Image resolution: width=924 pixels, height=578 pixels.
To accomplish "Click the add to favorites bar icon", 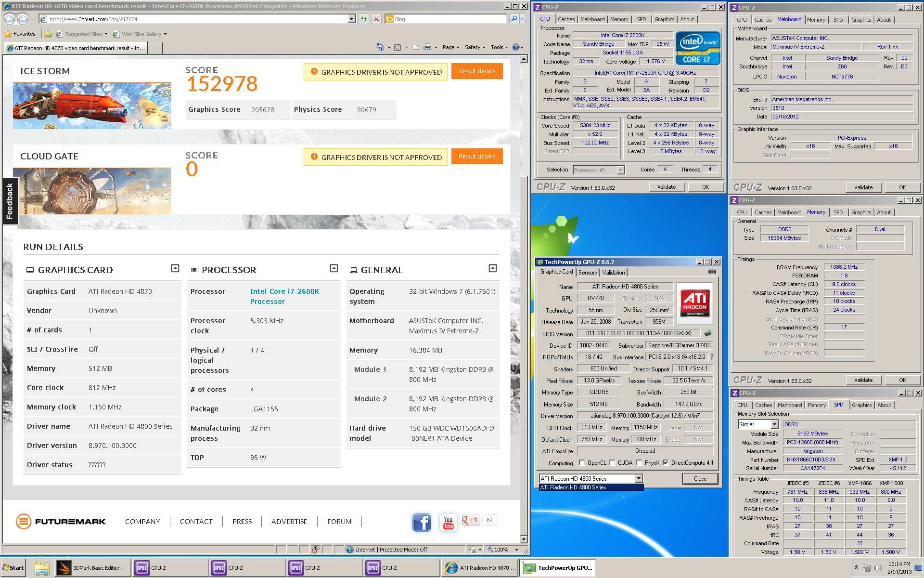I will [x=48, y=34].
